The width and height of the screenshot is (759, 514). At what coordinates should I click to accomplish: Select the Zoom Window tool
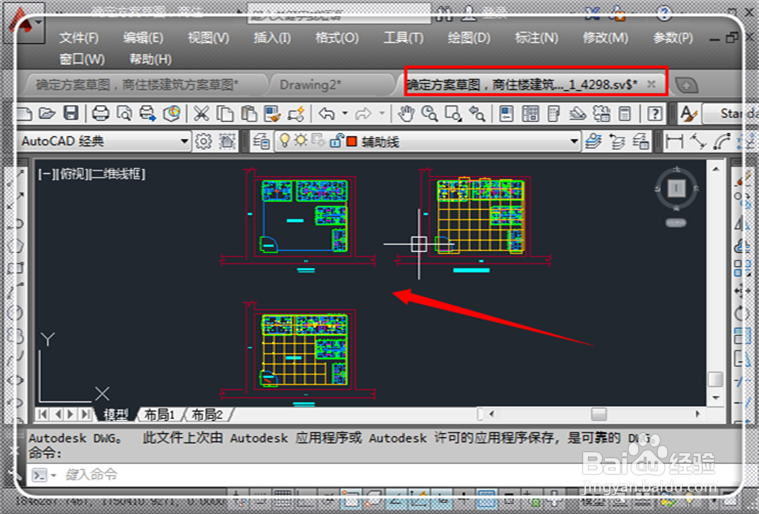coord(453,114)
